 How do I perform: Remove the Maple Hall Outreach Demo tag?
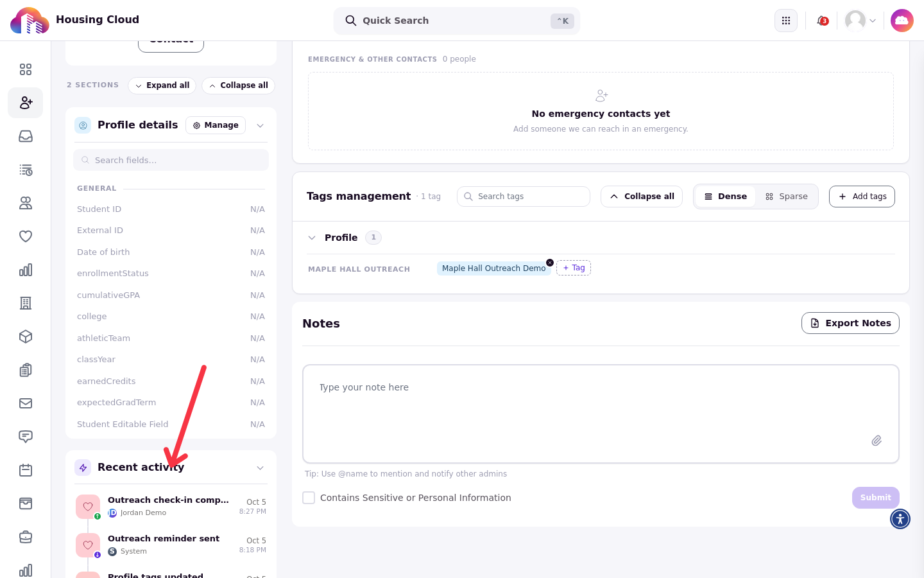[550, 263]
